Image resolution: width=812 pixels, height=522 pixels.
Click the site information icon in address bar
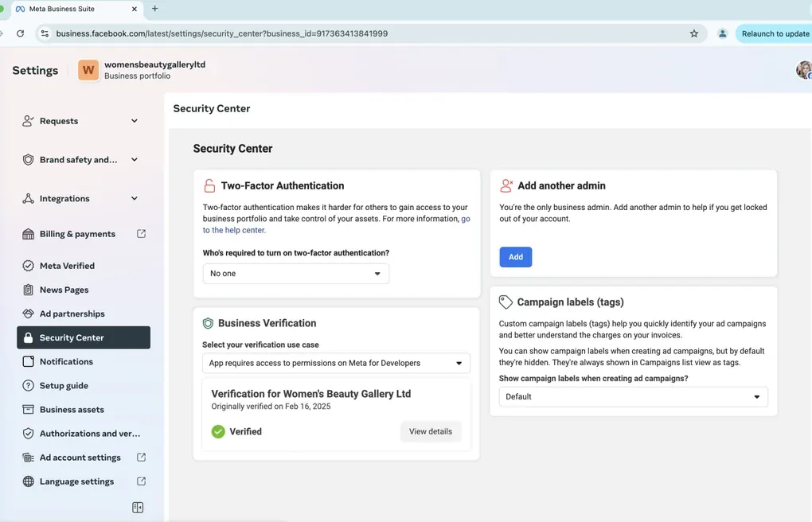45,33
